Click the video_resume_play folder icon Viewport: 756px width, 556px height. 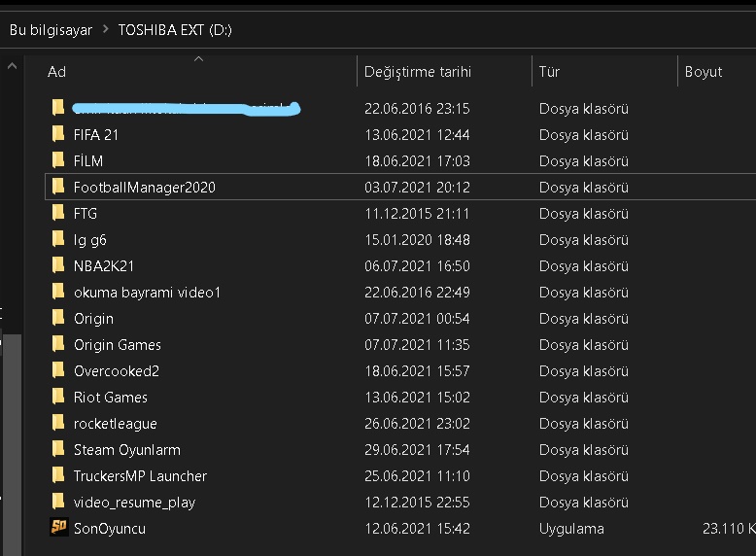(58, 501)
